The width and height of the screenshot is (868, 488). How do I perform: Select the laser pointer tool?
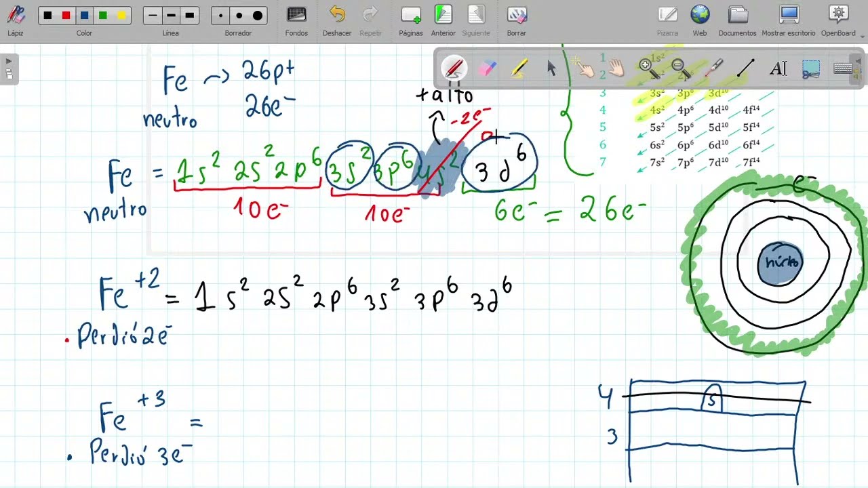pyautogui.click(x=713, y=68)
